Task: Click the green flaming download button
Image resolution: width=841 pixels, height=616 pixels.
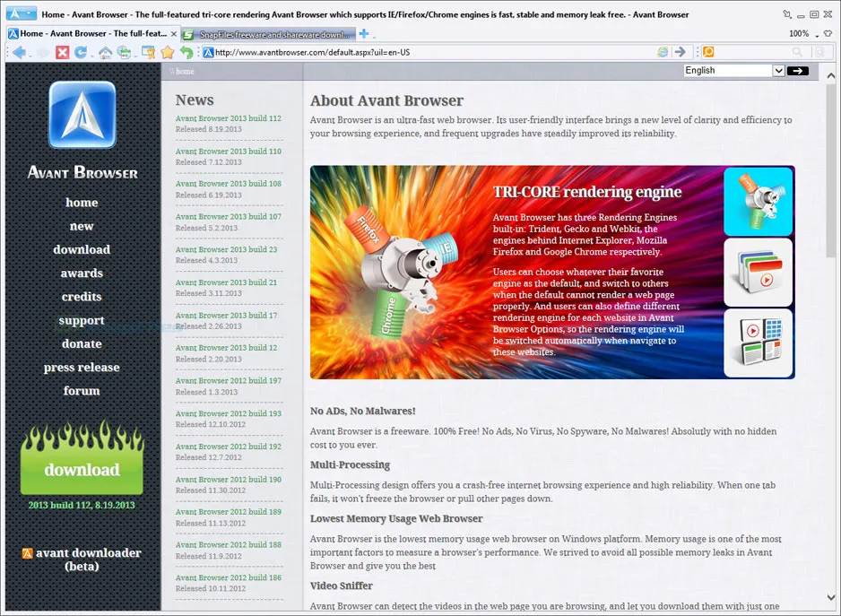Action: [82, 457]
